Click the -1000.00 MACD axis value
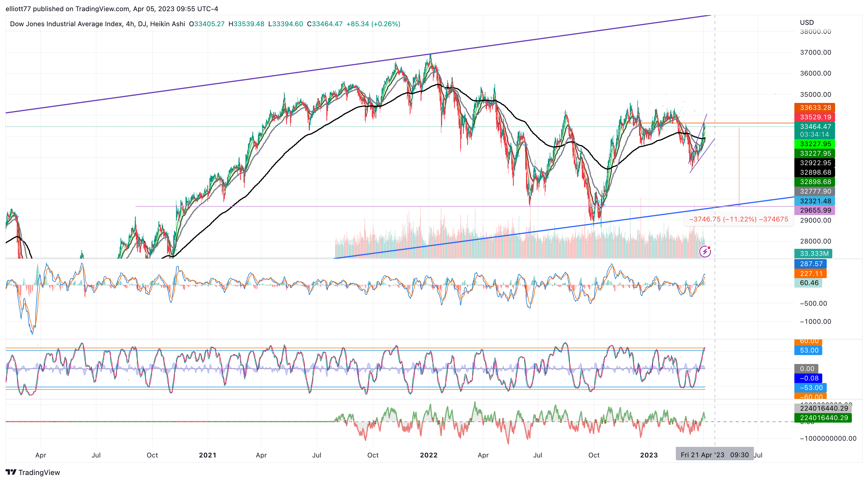The image size is (868, 482). 816,322
